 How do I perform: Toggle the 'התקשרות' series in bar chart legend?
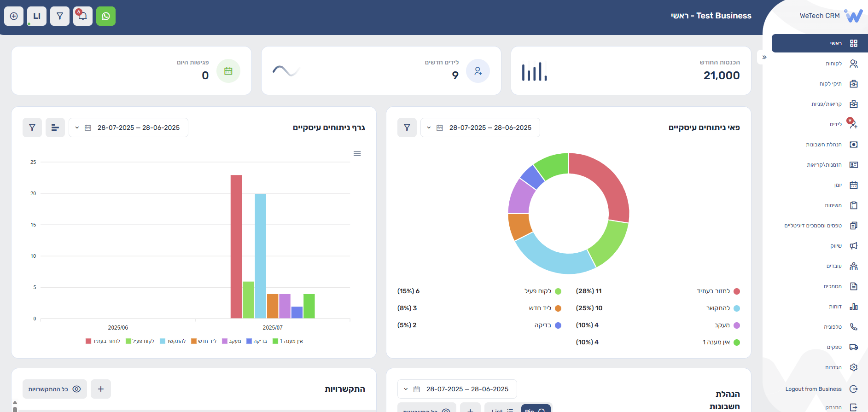click(173, 341)
